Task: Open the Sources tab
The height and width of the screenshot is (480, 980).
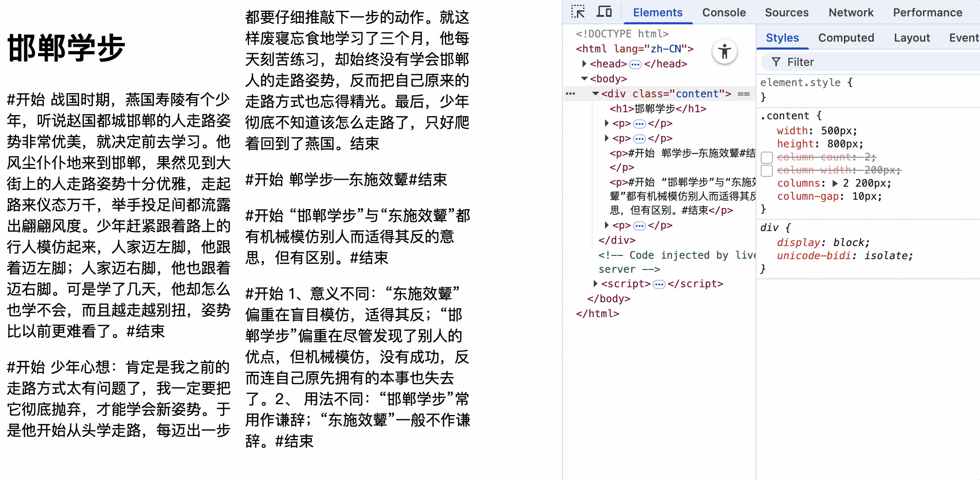Action: tap(786, 12)
